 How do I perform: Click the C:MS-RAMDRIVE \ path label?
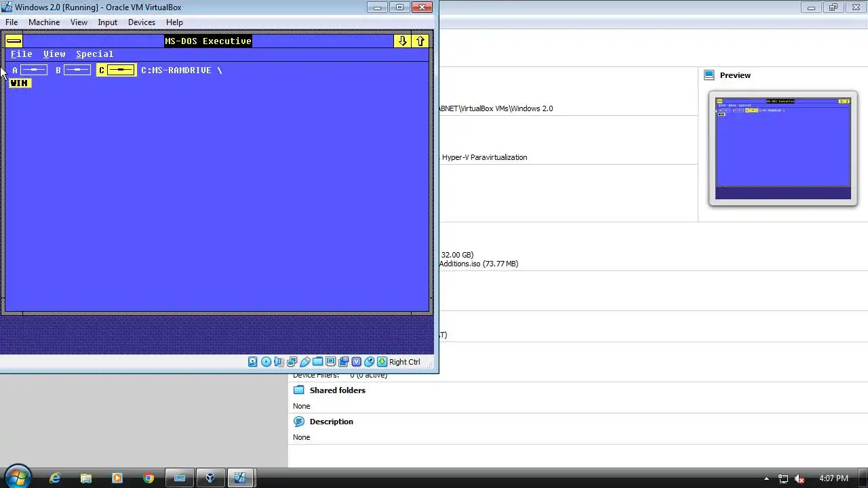click(x=181, y=70)
